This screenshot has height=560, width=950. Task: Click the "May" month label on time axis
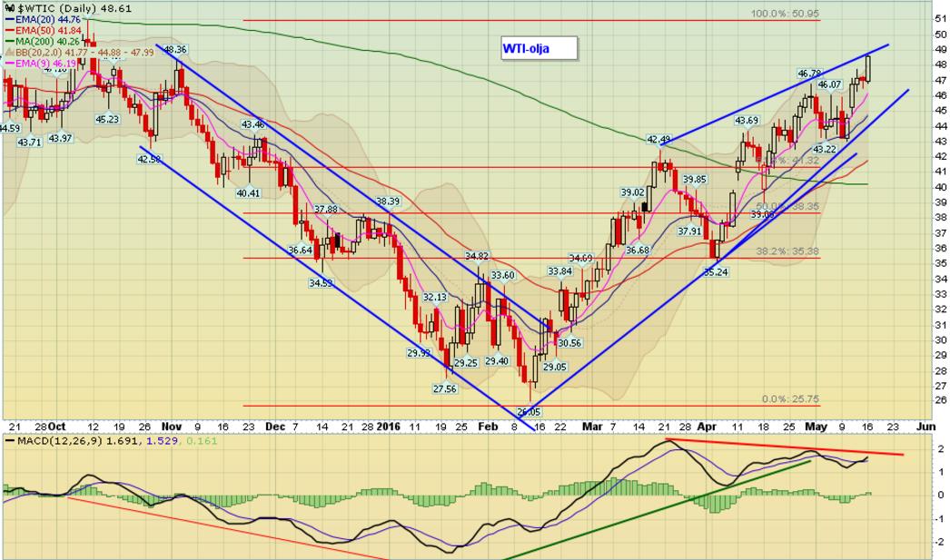[816, 427]
